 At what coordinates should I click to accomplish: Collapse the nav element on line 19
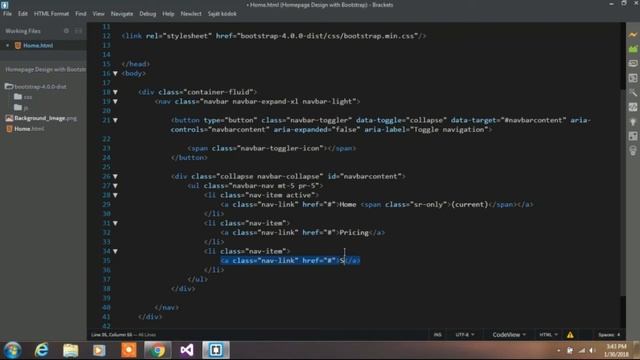click(115, 102)
